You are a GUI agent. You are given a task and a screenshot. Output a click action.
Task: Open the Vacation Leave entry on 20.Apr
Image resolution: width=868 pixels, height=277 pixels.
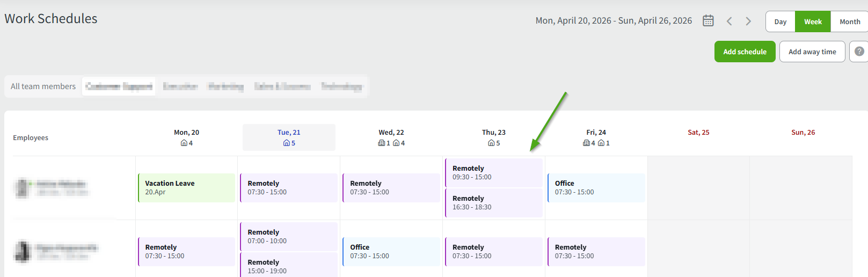186,188
